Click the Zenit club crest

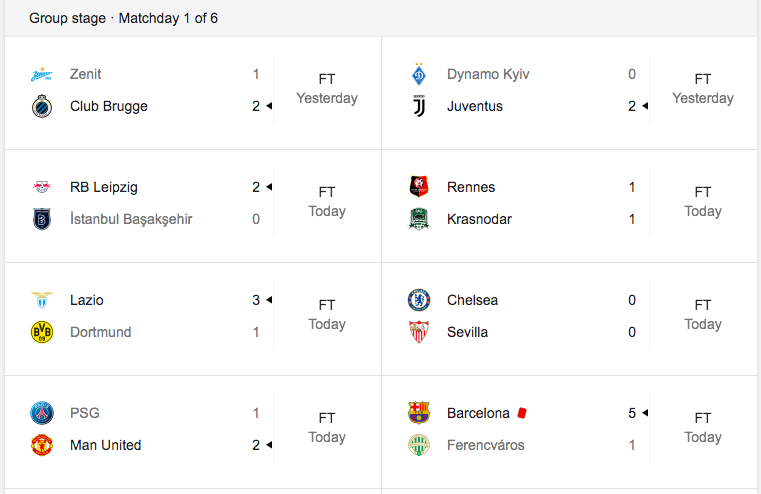pyautogui.click(x=42, y=74)
